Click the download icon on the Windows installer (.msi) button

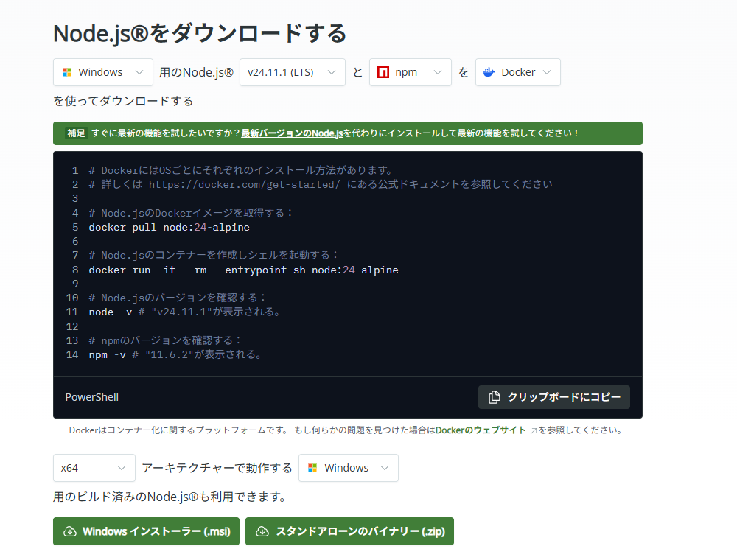tap(70, 531)
